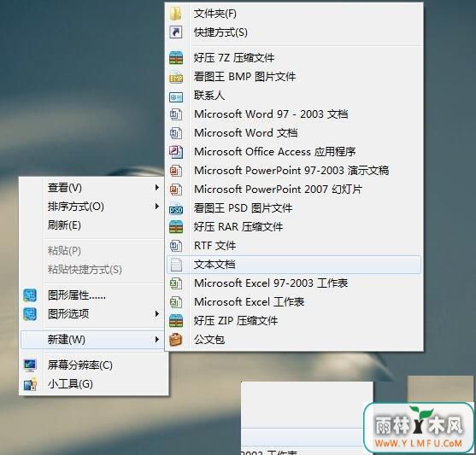This screenshot has width=476, height=455.
Task: Select 图形属性...... menu entry
Action: point(77,295)
